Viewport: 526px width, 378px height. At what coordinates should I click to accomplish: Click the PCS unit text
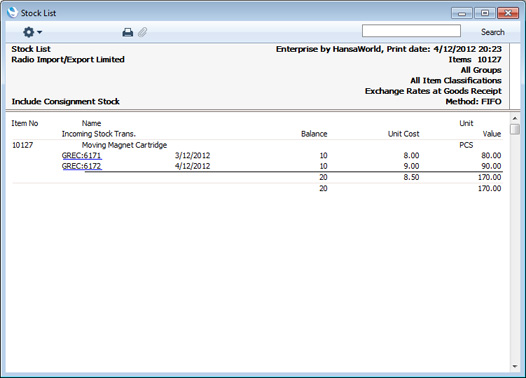pos(466,145)
